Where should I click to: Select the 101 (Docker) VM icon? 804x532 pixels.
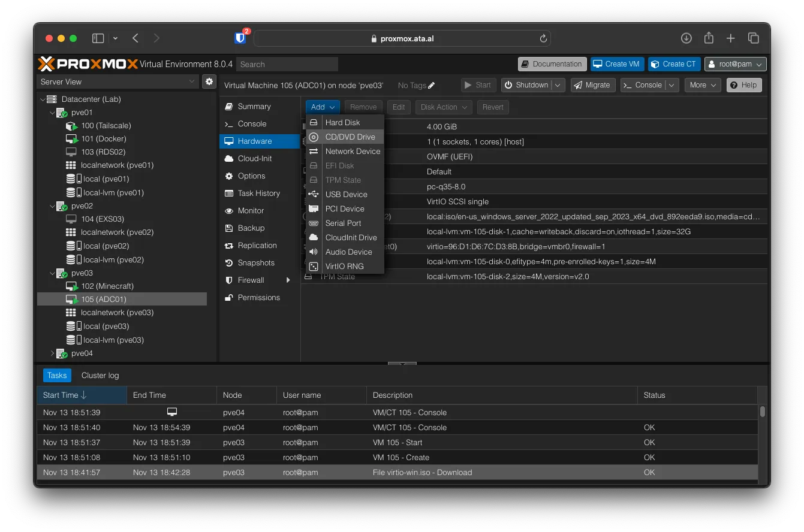tap(71, 139)
